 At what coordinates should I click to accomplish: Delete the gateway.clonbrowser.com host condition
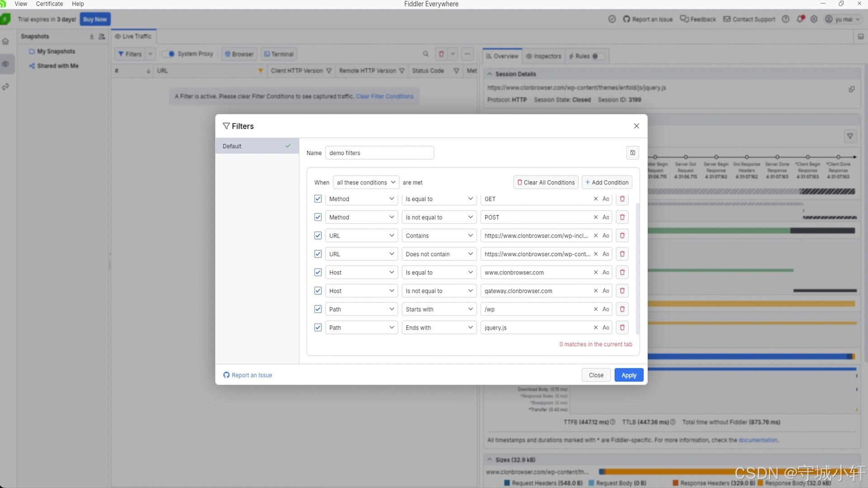622,291
